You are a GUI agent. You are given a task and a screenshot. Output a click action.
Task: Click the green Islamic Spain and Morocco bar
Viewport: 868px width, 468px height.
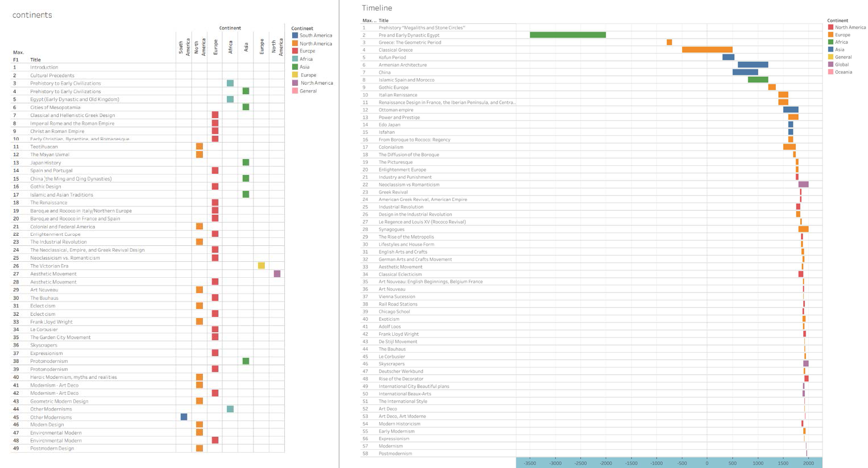pyautogui.click(x=758, y=80)
